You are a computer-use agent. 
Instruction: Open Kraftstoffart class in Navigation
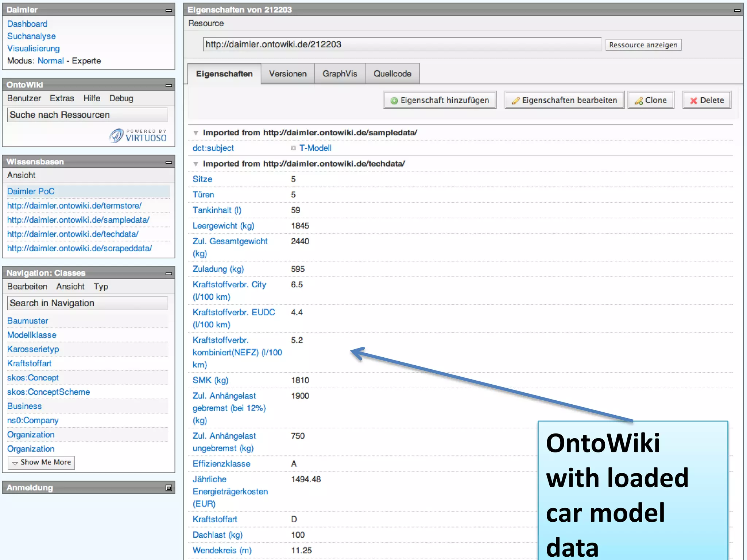click(30, 364)
